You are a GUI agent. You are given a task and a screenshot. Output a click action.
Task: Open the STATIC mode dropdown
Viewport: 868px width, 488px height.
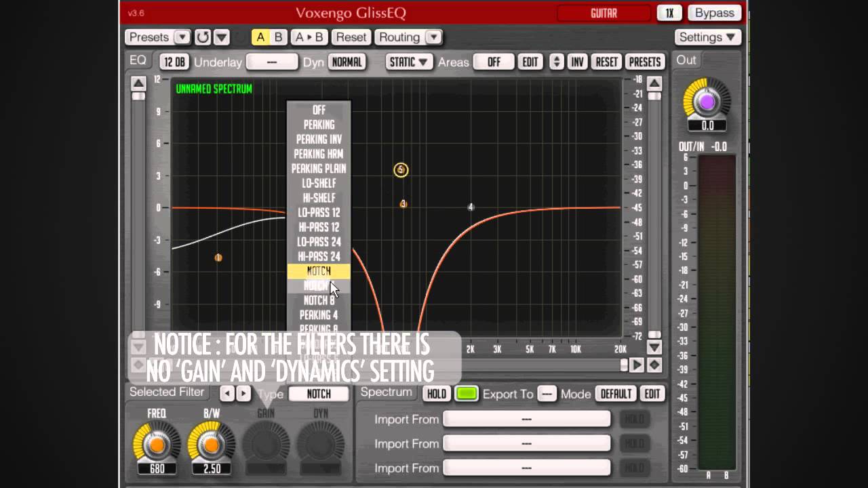[x=409, y=62]
